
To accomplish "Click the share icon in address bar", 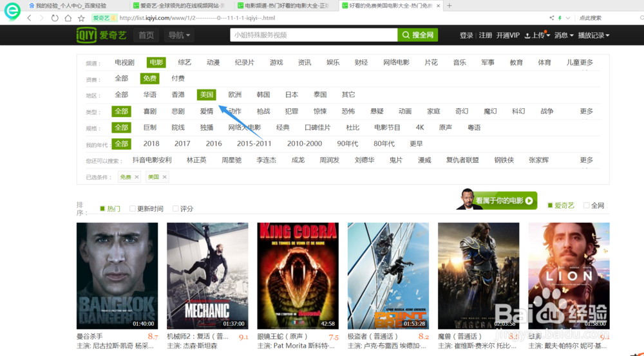I will coord(552,18).
